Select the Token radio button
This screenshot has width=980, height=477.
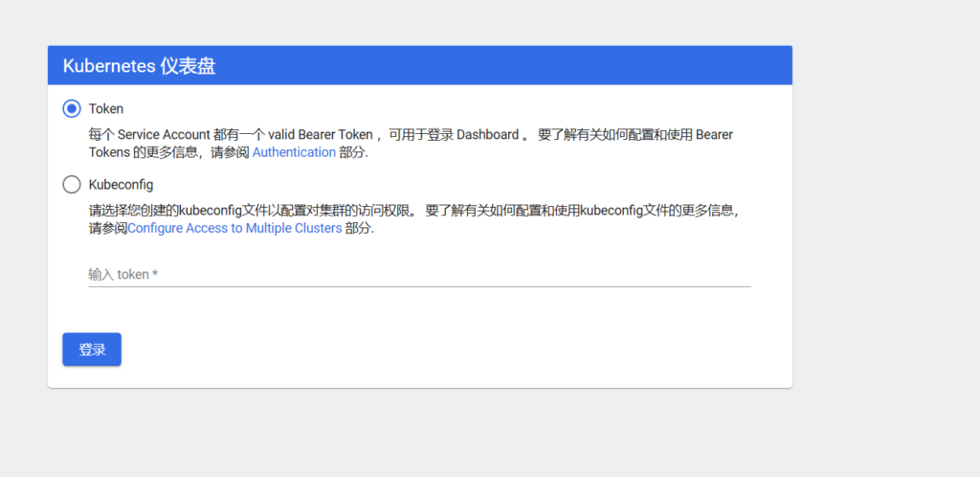point(72,108)
